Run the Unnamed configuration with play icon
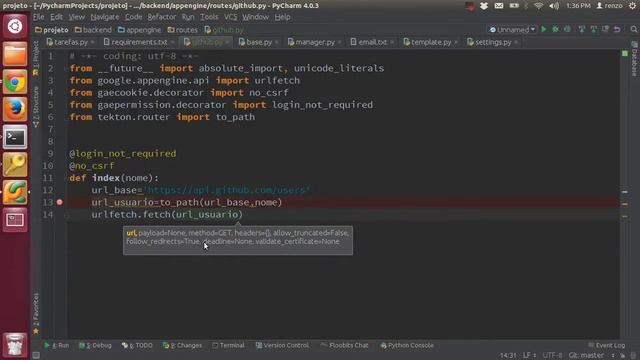The image size is (640, 360). tap(544, 29)
